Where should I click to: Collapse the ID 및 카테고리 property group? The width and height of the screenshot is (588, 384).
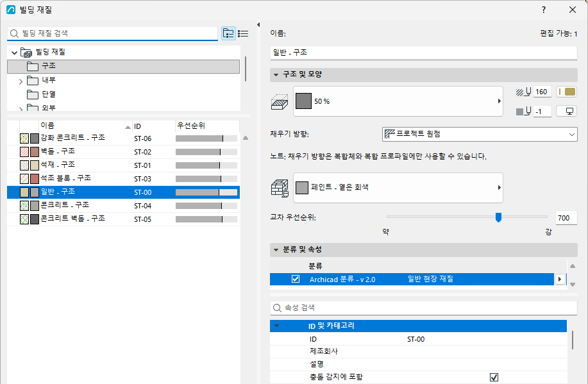(277, 326)
